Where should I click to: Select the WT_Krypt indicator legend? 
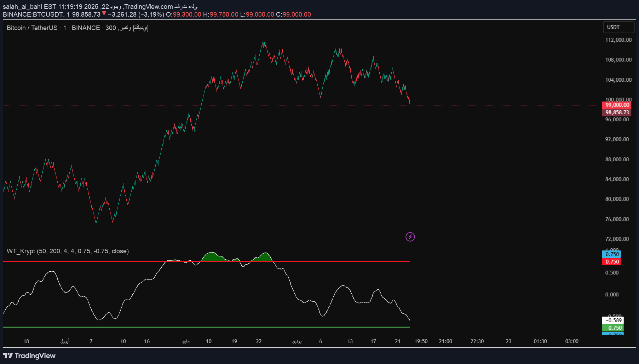(68, 251)
